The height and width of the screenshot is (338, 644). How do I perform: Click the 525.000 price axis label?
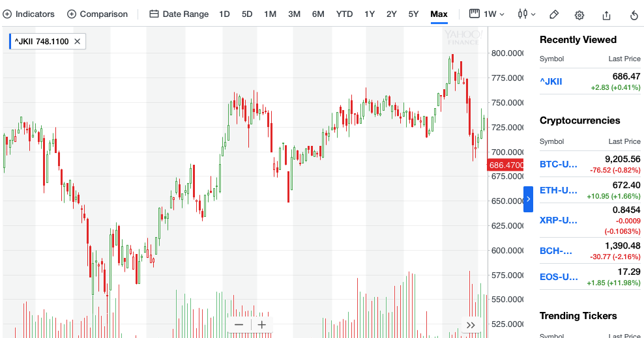point(507,324)
